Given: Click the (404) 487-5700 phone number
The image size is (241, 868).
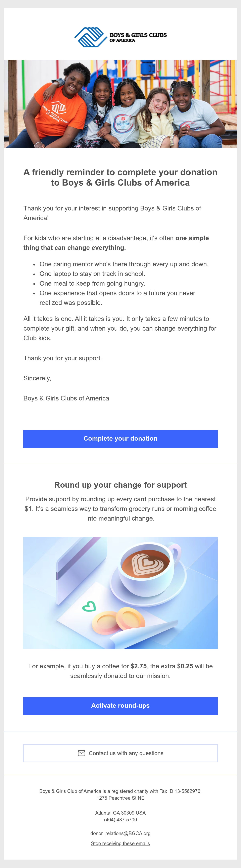Looking at the screenshot, I should (120, 820).
